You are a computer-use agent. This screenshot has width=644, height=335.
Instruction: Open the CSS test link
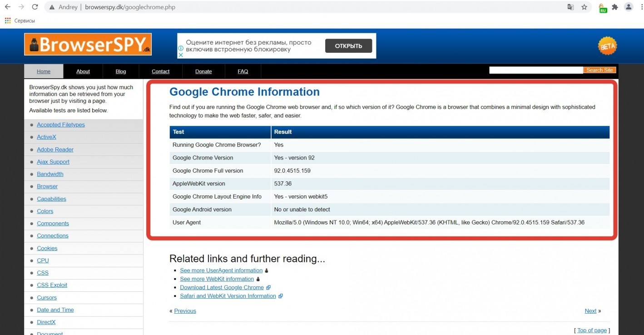(x=43, y=273)
